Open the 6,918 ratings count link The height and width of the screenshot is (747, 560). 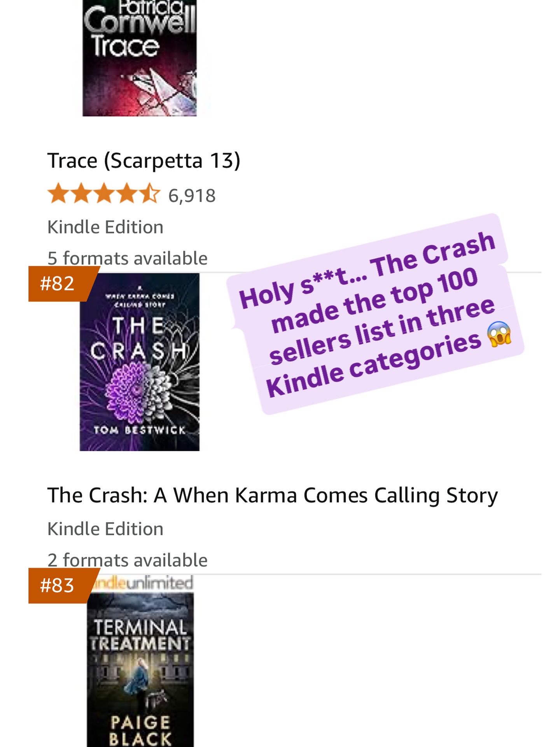tap(191, 195)
